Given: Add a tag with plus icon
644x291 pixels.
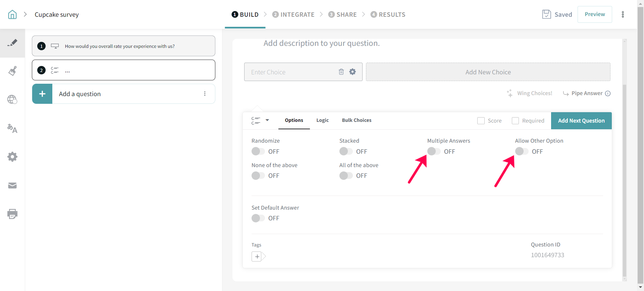Looking at the screenshot, I should pos(257,257).
